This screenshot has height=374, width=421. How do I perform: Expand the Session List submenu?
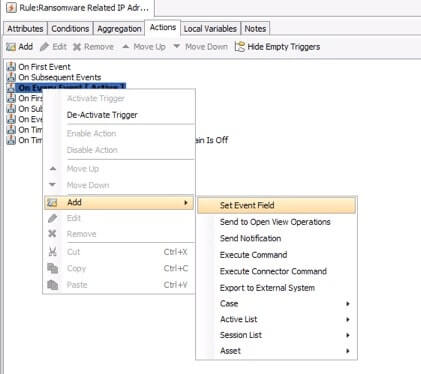click(x=276, y=335)
